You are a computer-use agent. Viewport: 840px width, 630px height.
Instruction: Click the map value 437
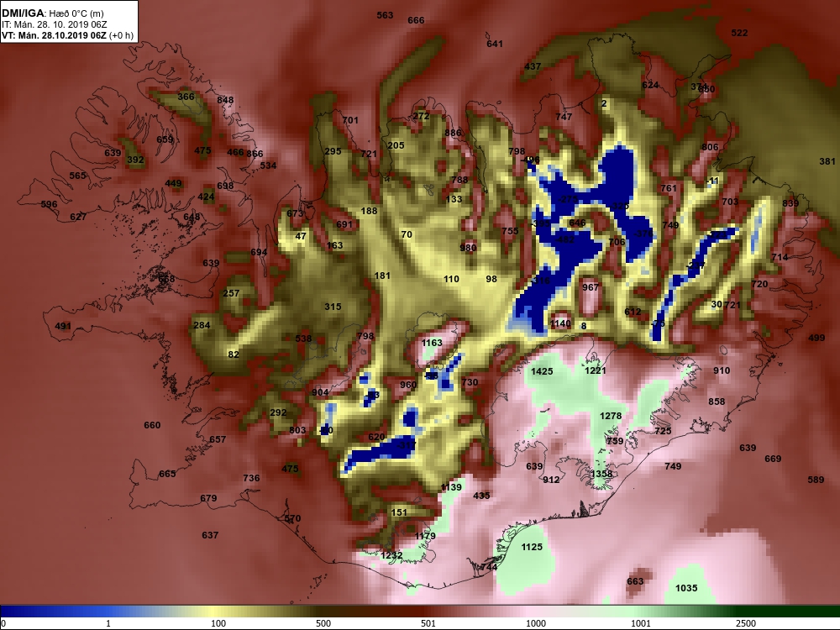click(x=533, y=66)
